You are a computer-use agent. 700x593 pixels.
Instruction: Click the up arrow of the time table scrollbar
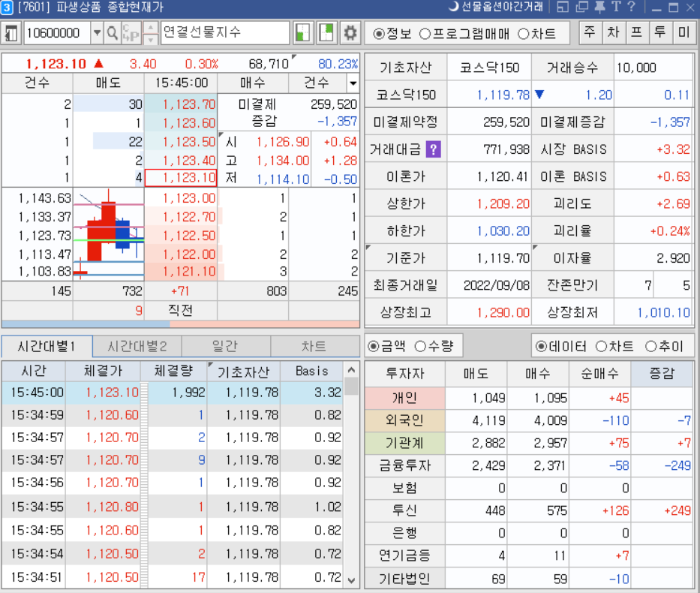(351, 371)
